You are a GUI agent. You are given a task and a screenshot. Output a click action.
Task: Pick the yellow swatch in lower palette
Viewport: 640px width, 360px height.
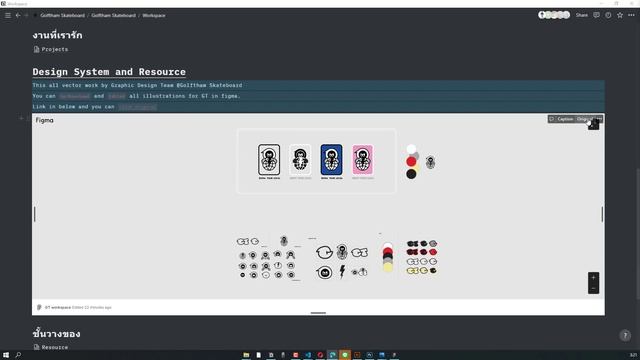(387, 267)
